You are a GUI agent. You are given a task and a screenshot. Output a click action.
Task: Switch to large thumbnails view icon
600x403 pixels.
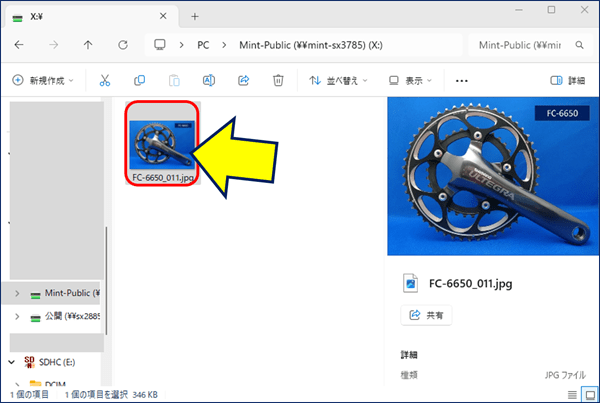(x=590, y=395)
